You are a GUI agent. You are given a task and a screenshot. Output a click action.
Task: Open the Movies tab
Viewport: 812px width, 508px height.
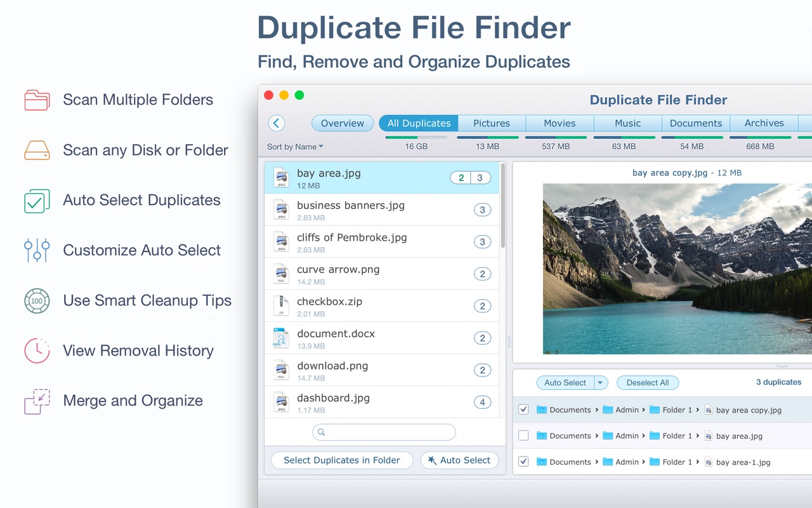560,123
